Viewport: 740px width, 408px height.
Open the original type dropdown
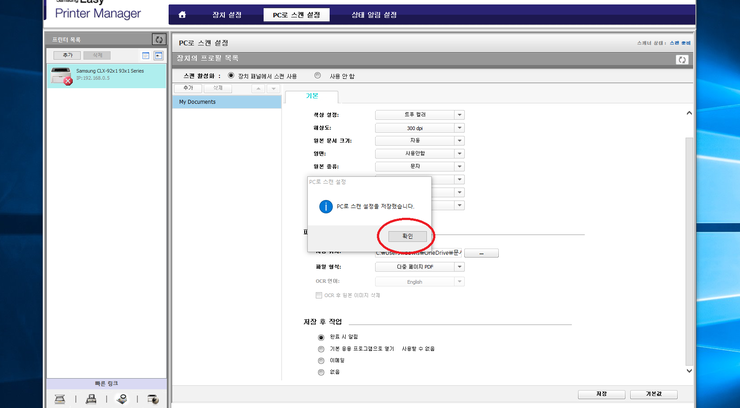[x=420, y=167]
